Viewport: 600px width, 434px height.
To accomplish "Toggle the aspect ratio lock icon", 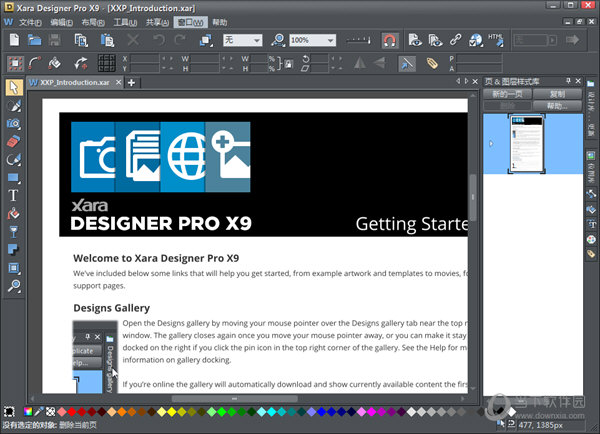I will click(x=289, y=64).
